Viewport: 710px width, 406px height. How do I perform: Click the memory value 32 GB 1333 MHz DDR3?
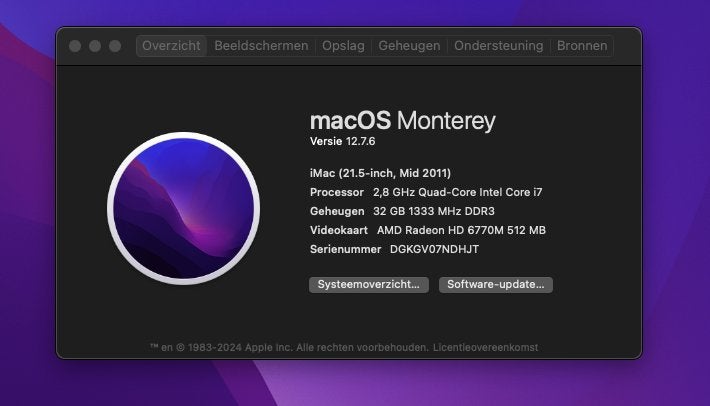pos(434,211)
